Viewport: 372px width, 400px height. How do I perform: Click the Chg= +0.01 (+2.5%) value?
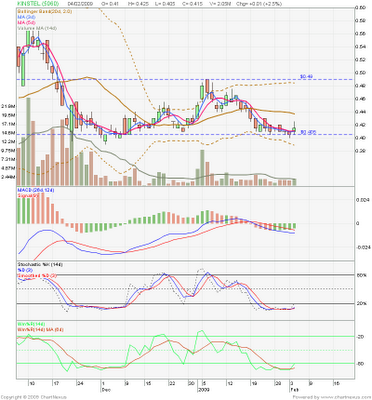tap(259, 4)
